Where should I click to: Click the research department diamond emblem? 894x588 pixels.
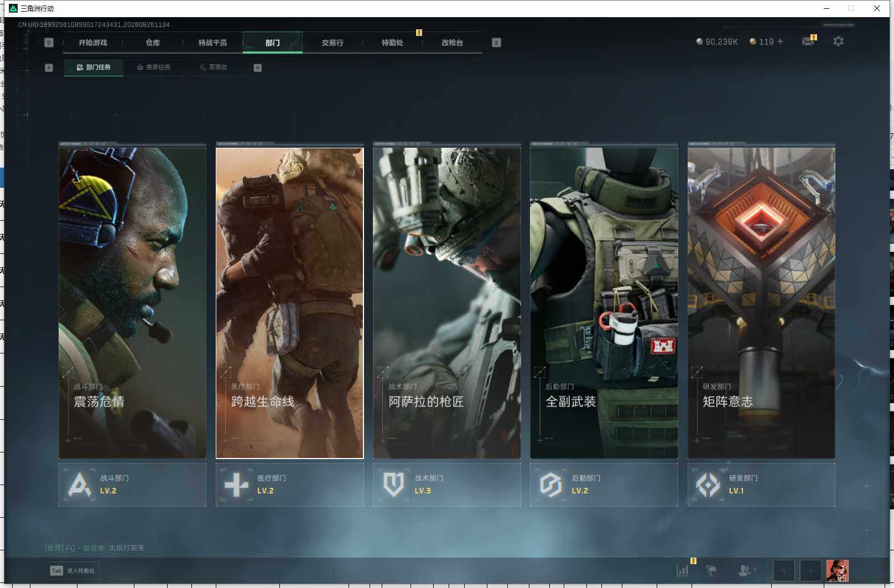click(x=708, y=485)
